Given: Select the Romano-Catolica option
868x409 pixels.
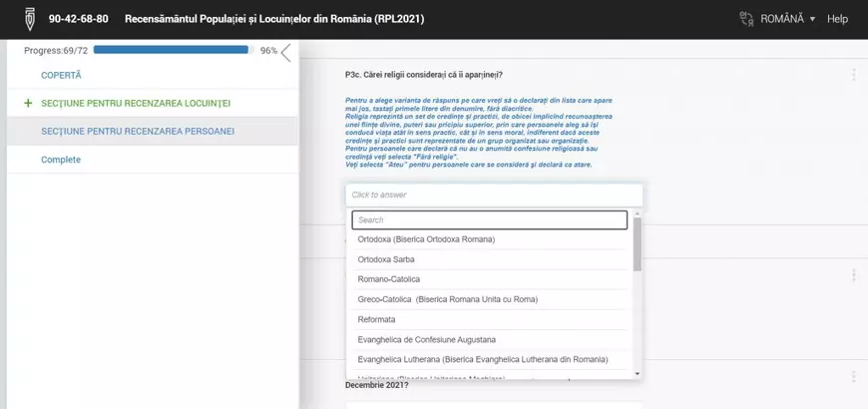Looking at the screenshot, I should click(x=389, y=279).
